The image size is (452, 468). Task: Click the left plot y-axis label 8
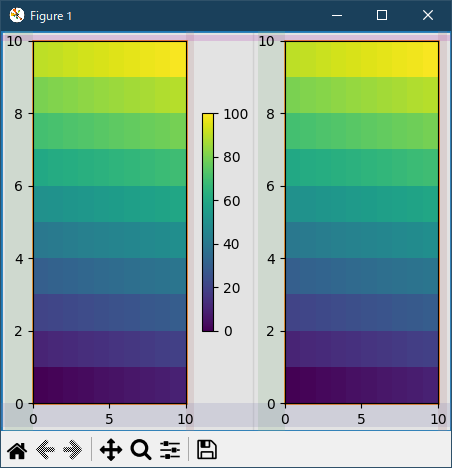(18, 114)
